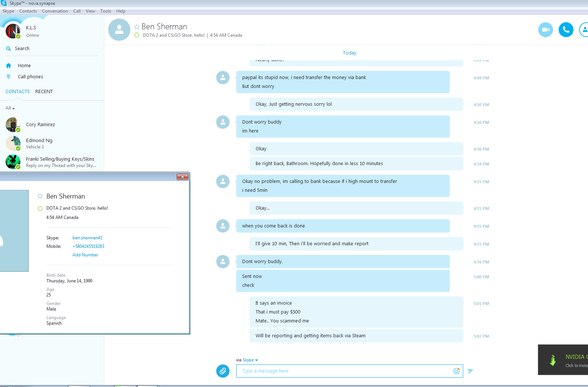
Task: Open the Conversation menu
Action: [x=55, y=11]
